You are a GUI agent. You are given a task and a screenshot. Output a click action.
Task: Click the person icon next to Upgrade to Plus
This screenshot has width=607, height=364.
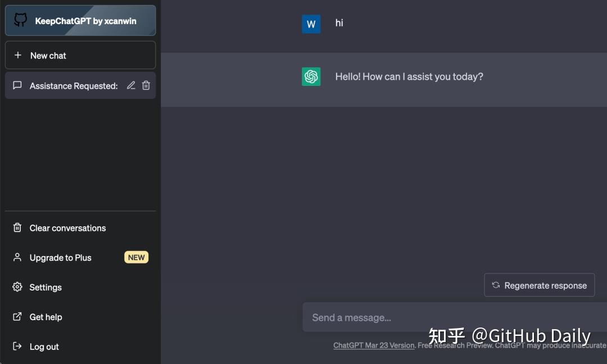pos(17,258)
